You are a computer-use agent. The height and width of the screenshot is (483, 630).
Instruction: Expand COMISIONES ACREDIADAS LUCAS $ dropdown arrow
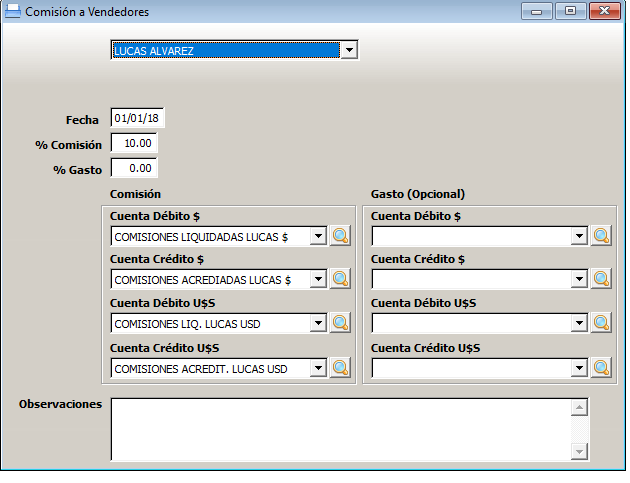318,279
